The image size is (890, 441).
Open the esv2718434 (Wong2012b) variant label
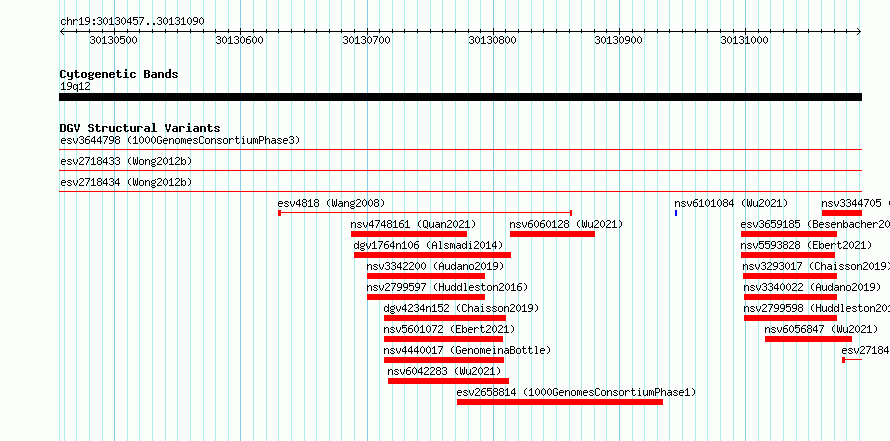[126, 182]
